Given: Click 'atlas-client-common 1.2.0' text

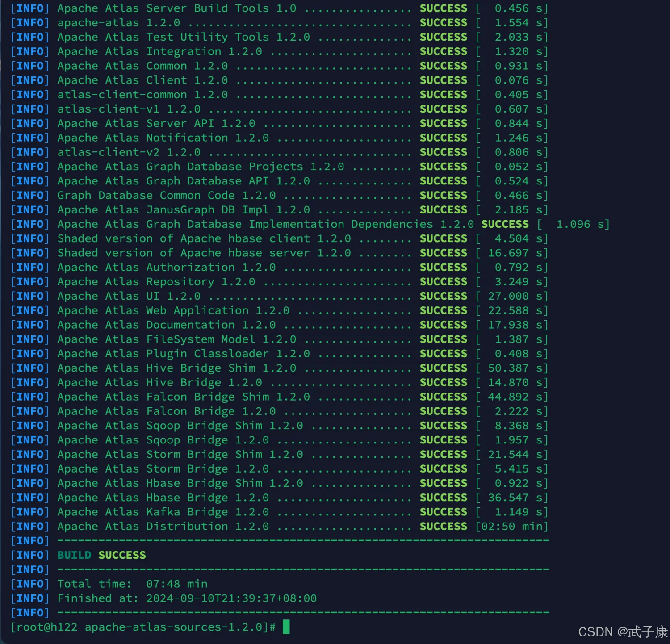Looking at the screenshot, I should (142, 95).
